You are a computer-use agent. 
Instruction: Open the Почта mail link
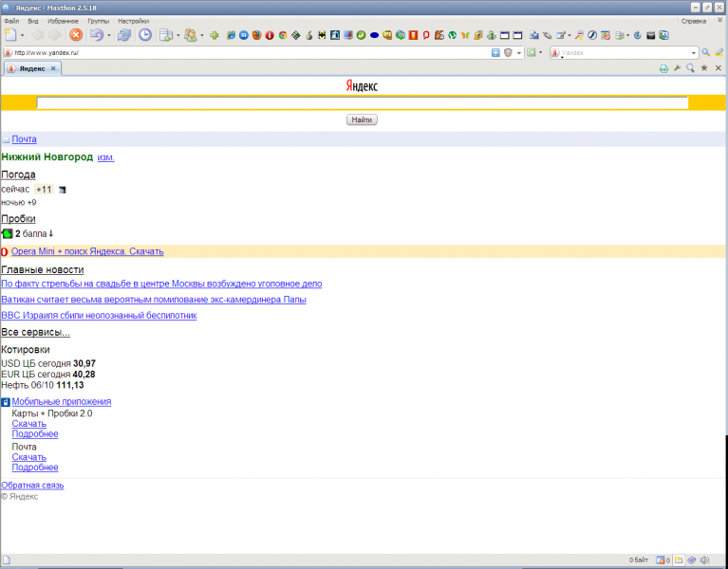pyautogui.click(x=24, y=139)
